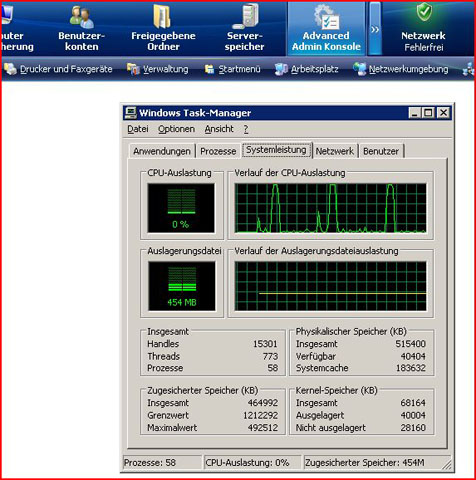The width and height of the screenshot is (476, 480).
Task: Click Zugesicherter Speicher Insgesamt value 464992
Action: click(263, 403)
